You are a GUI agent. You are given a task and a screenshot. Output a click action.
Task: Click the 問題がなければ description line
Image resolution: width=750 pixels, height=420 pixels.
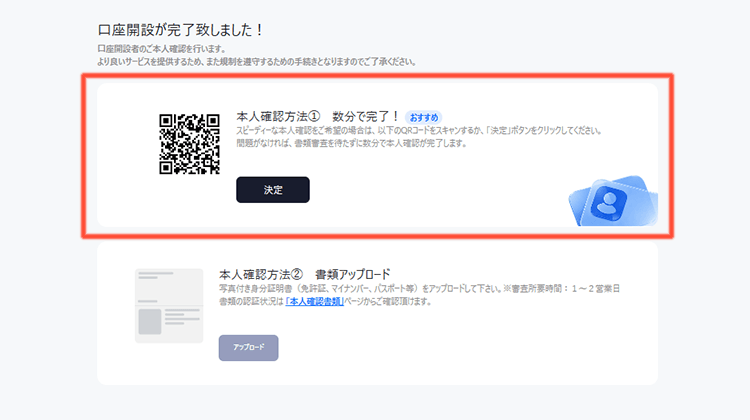click(352, 143)
